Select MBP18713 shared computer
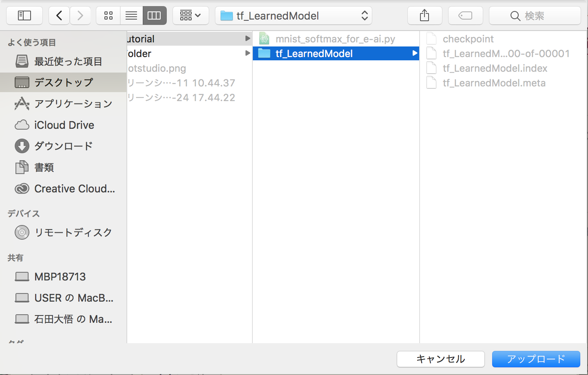The image size is (588, 375). coord(63,276)
